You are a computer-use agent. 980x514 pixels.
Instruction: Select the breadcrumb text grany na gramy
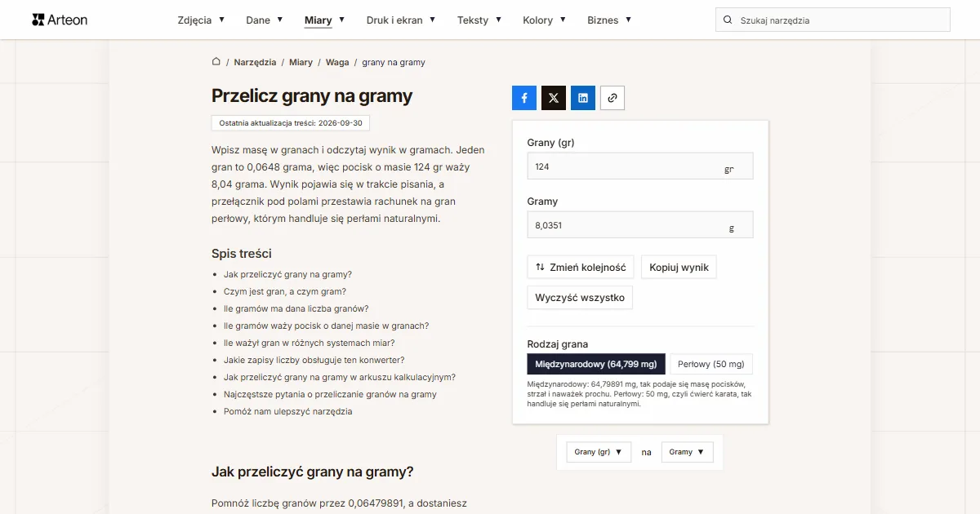394,62
